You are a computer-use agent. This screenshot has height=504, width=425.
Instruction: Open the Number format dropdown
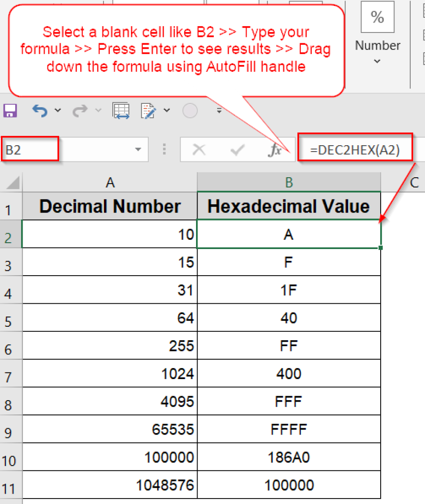(x=377, y=61)
